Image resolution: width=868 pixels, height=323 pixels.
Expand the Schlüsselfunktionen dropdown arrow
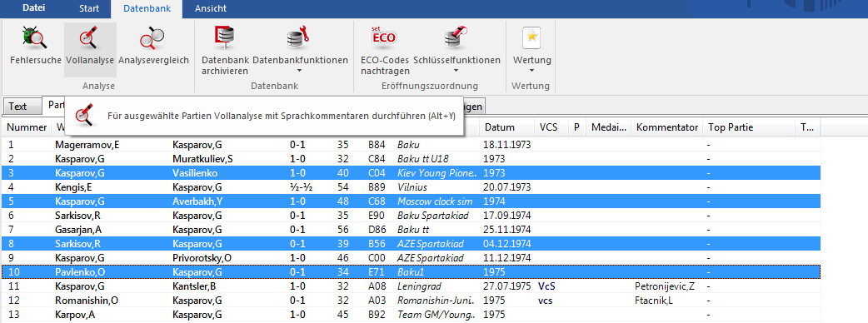click(x=456, y=71)
